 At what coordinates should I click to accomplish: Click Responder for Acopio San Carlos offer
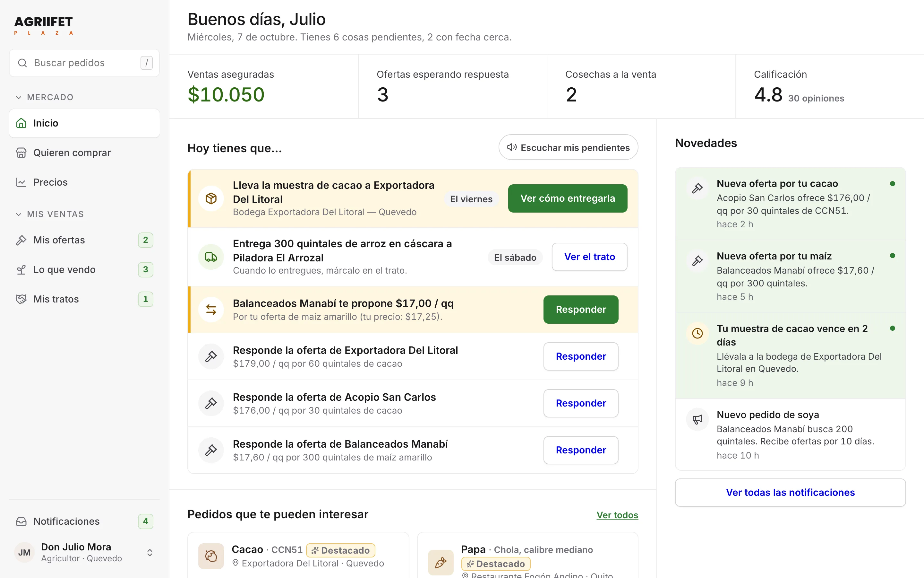point(581,403)
